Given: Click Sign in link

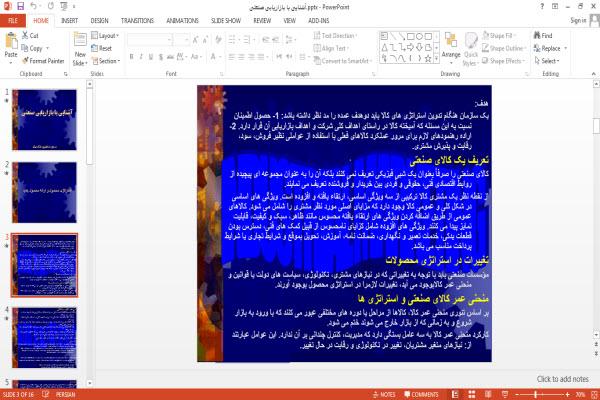Looking at the screenshot, I should 578,20.
